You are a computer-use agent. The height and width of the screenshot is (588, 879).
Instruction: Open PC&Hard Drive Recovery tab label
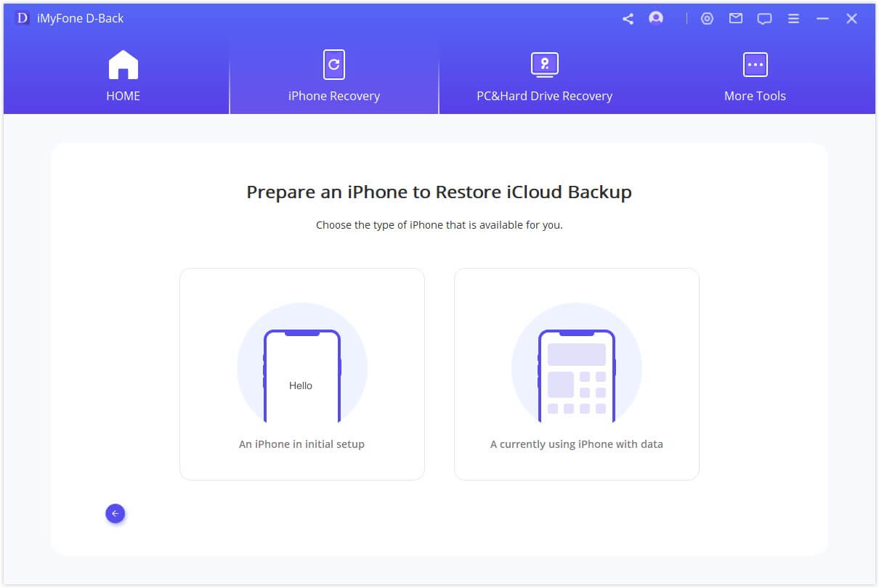(544, 96)
